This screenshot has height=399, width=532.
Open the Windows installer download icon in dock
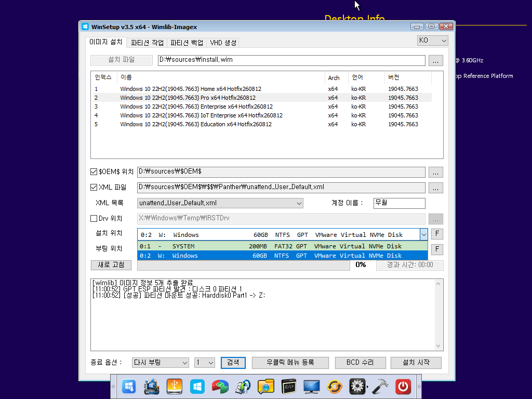pos(129,387)
